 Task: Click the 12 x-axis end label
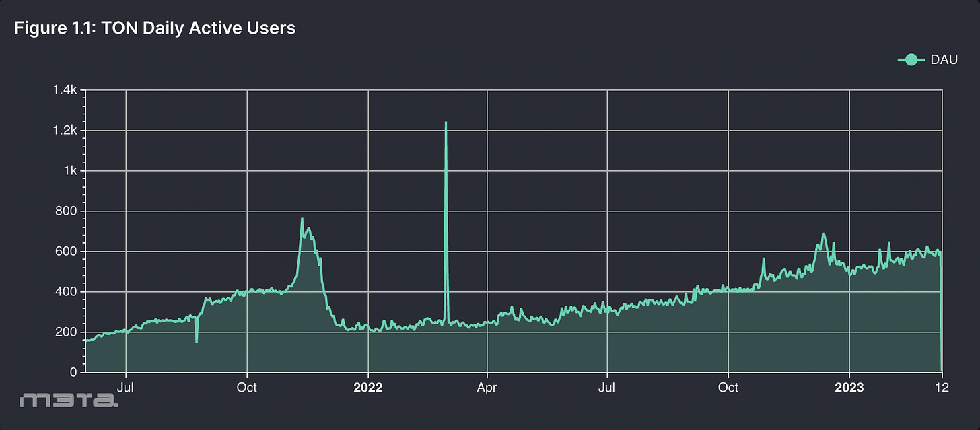(x=942, y=388)
